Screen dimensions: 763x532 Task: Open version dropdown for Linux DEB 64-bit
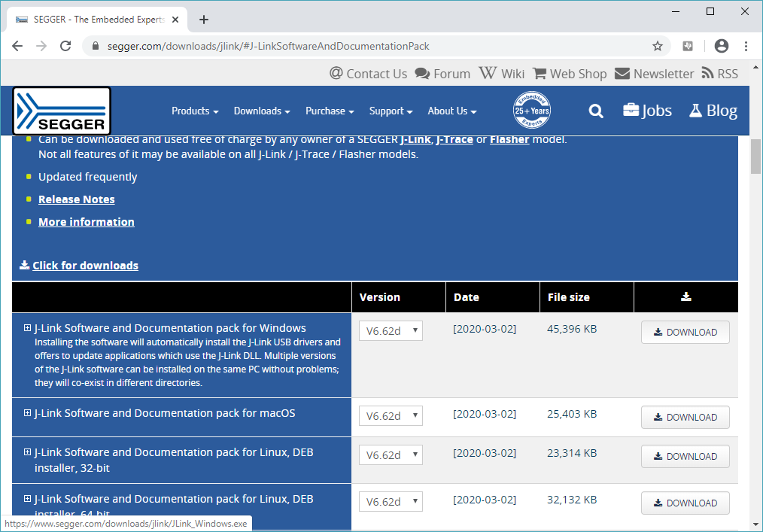(x=391, y=501)
